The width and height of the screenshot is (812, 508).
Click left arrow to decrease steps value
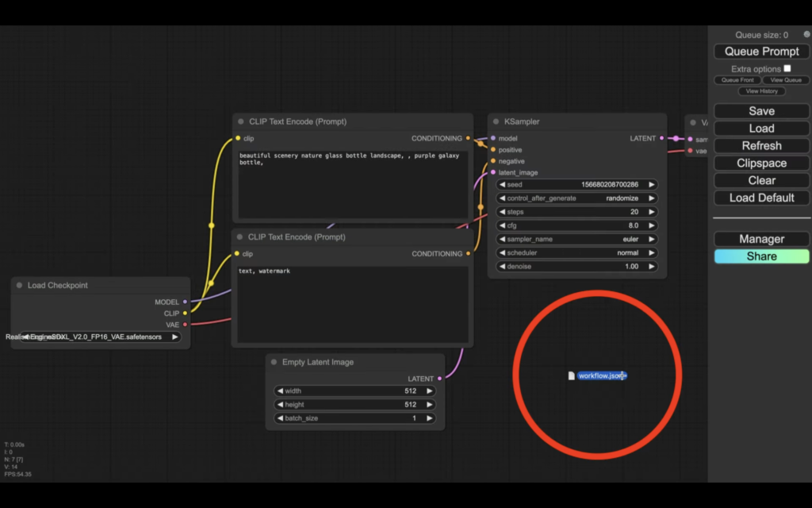(502, 212)
